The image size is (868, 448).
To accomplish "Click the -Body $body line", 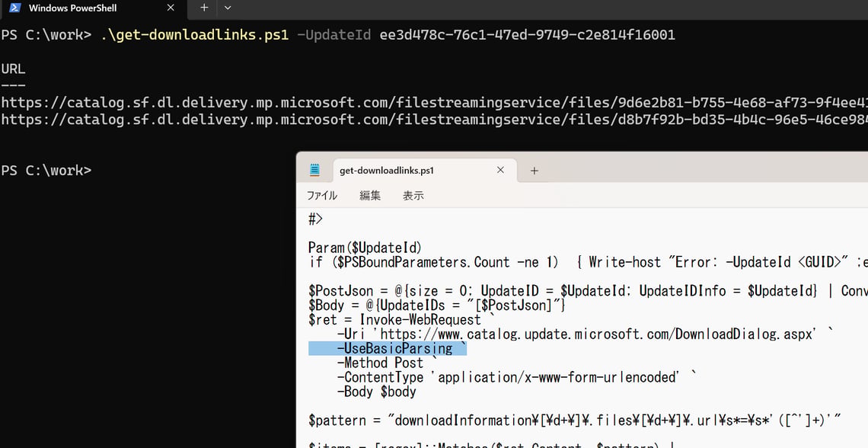I will pyautogui.click(x=376, y=392).
